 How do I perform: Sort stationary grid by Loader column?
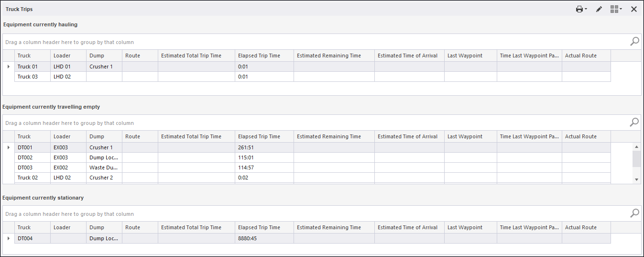click(68, 227)
